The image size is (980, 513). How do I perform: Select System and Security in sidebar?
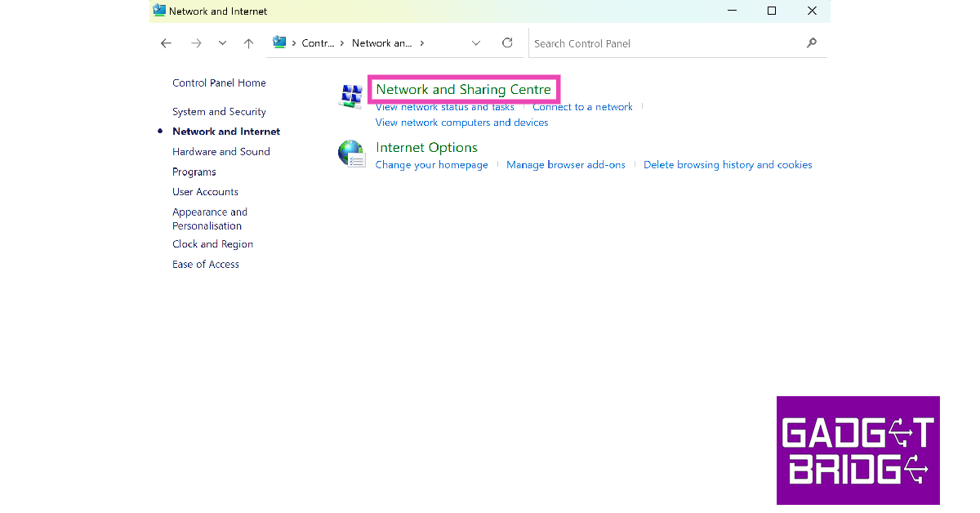tap(219, 112)
